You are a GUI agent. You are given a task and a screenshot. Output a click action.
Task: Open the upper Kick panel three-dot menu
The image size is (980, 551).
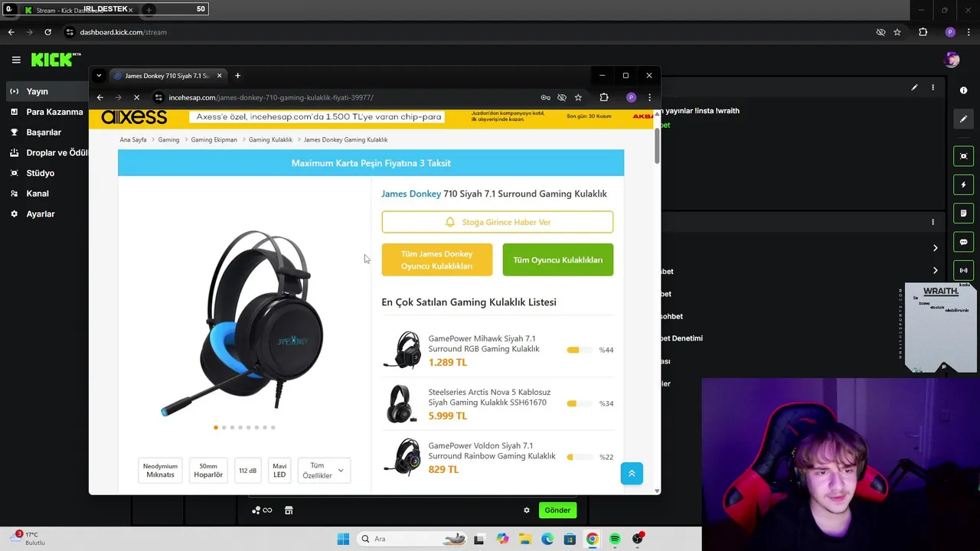(933, 87)
